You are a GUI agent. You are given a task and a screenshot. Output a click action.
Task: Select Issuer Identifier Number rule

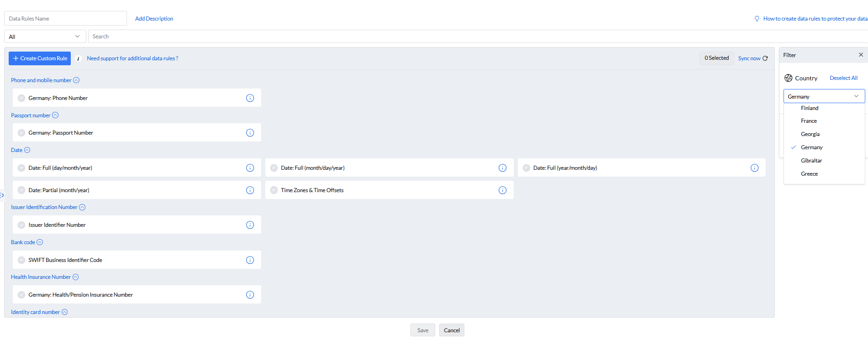[21, 225]
